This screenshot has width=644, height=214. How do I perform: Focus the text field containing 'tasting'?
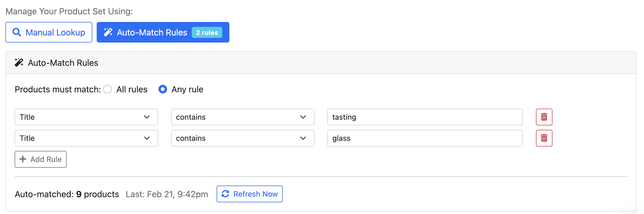(425, 117)
